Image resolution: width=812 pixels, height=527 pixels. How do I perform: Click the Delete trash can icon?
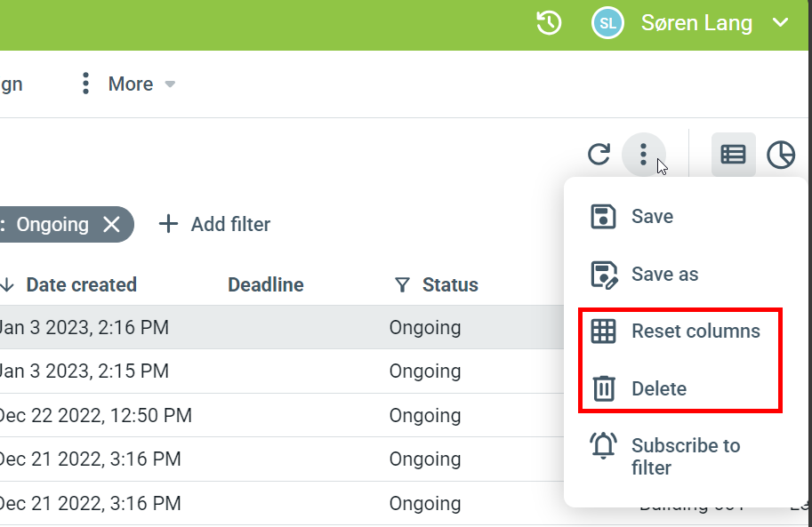[x=604, y=388]
